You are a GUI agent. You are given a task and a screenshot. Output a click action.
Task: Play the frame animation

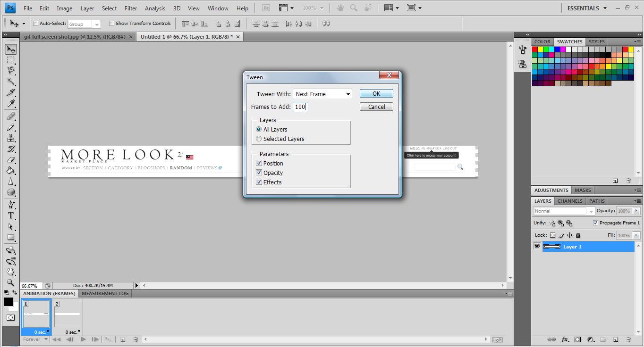(83, 339)
